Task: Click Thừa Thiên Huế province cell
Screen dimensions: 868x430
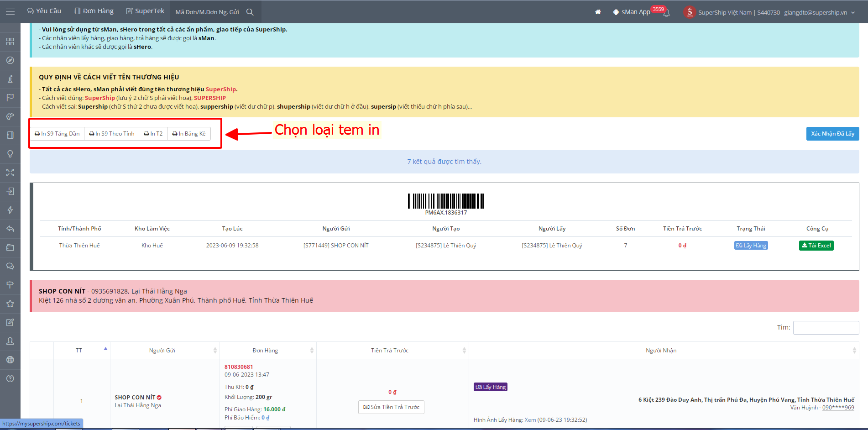Action: pos(79,246)
